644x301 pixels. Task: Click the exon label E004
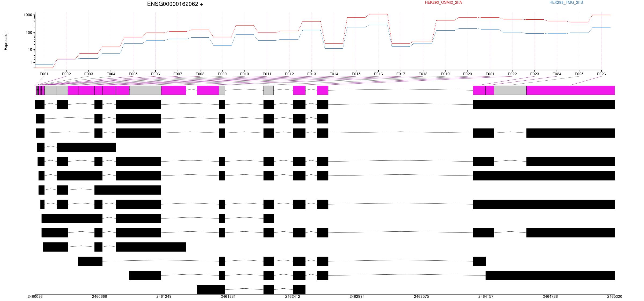point(111,74)
